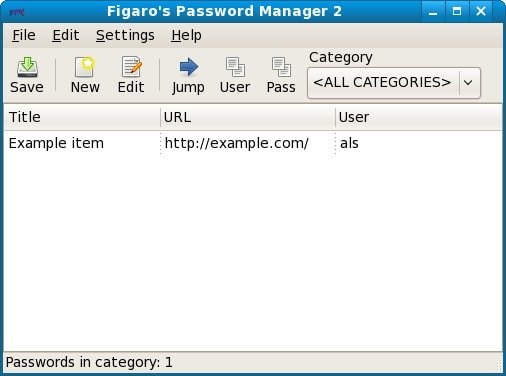Sort list by the URL column header
This screenshot has width=506, height=376.
[248, 117]
